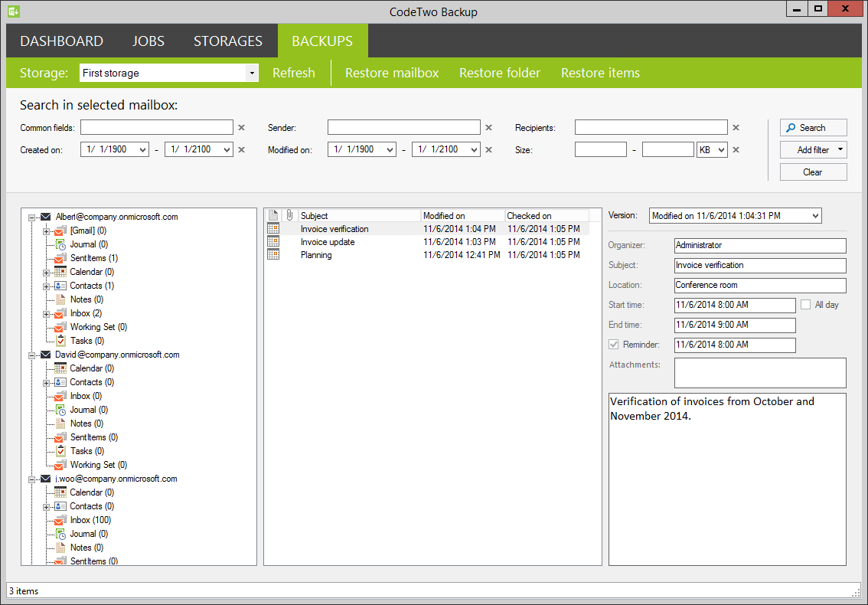
Task: Click the Journal icon in Albert's mailbox
Action: [x=60, y=244]
